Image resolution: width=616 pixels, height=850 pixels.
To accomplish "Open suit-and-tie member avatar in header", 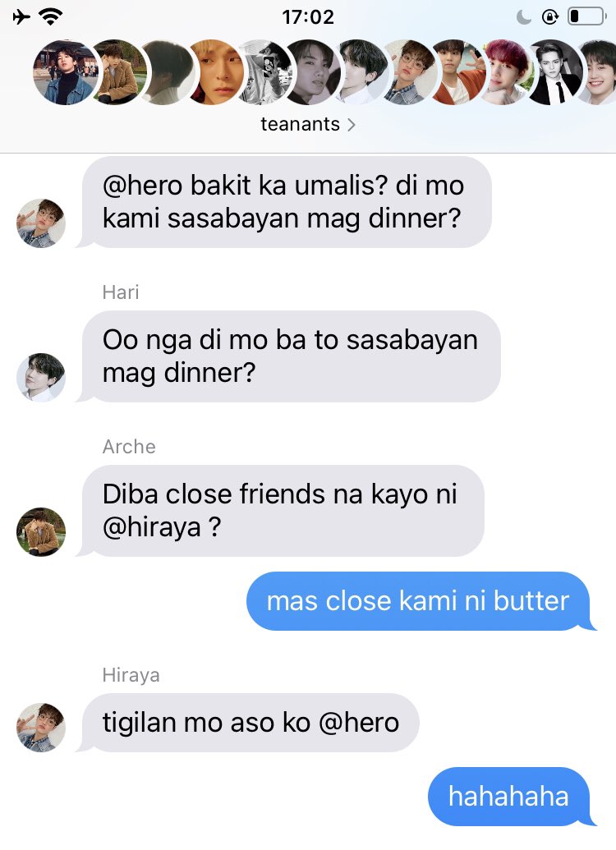I will point(556,72).
